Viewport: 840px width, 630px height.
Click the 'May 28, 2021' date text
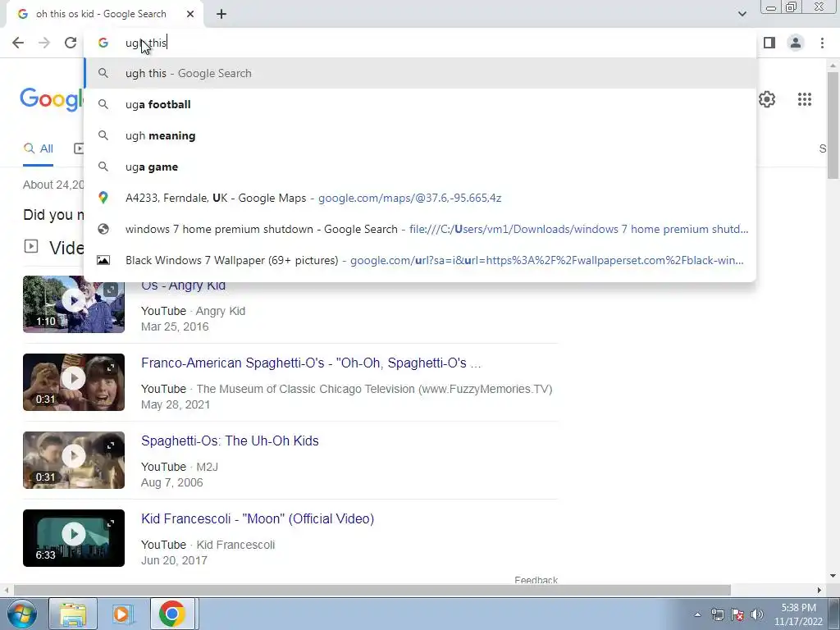[176, 404]
